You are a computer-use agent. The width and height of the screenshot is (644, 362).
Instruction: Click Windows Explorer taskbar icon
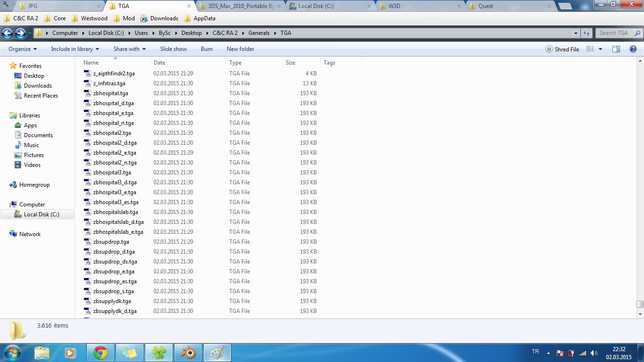point(41,353)
